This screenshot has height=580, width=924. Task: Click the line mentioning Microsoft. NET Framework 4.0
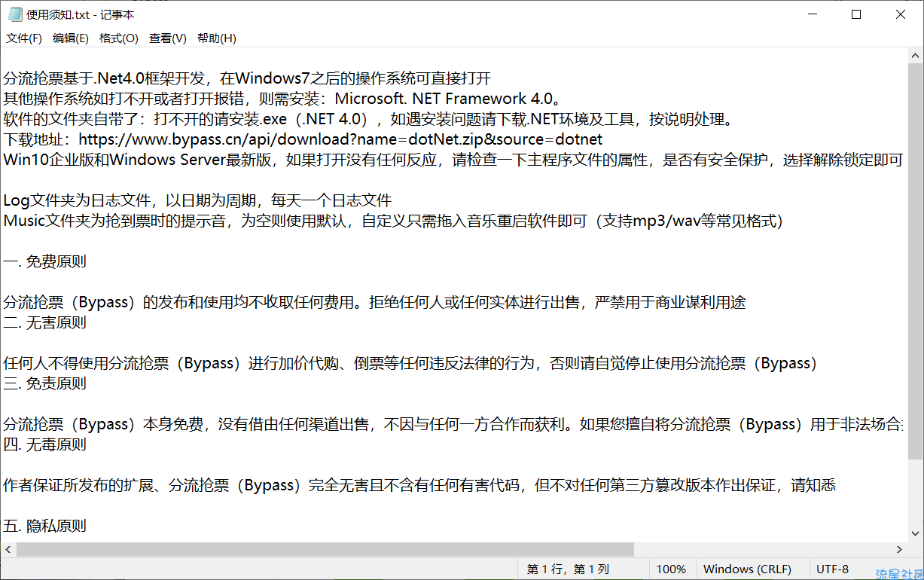tap(282, 99)
